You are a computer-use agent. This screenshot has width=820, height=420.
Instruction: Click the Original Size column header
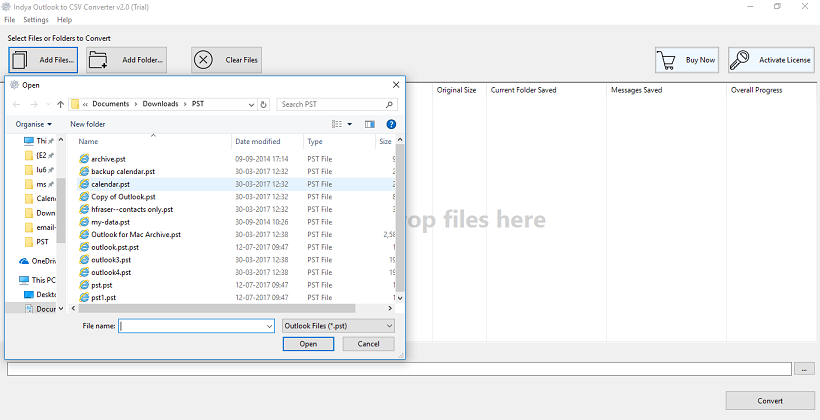click(457, 90)
